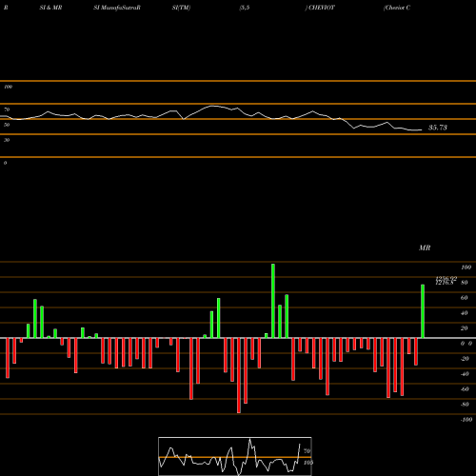Click the MR axis label -40

coord(465,374)
